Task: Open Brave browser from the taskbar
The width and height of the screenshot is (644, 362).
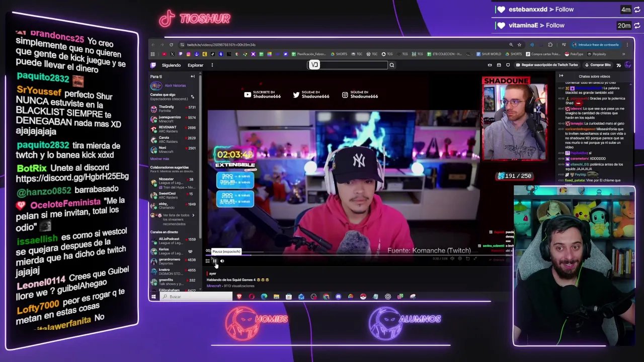Action: click(239, 297)
